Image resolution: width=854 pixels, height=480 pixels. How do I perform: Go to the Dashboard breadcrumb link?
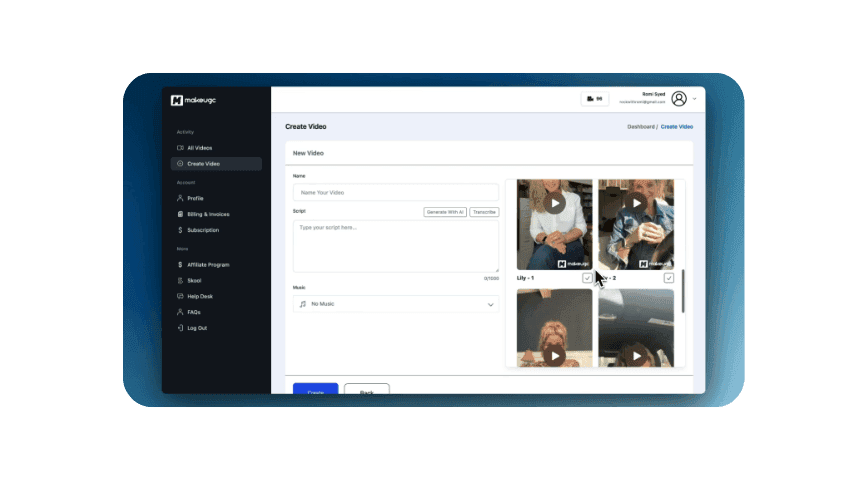click(640, 127)
